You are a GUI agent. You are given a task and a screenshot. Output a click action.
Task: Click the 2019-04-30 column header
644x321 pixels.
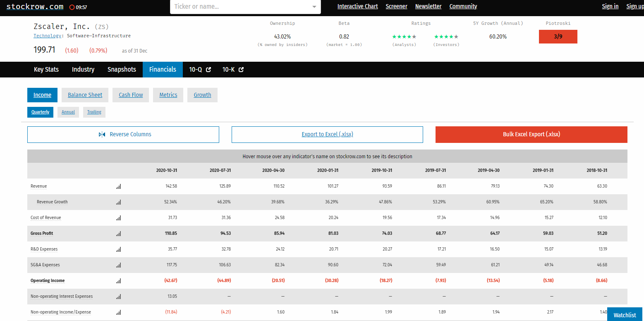click(488, 171)
